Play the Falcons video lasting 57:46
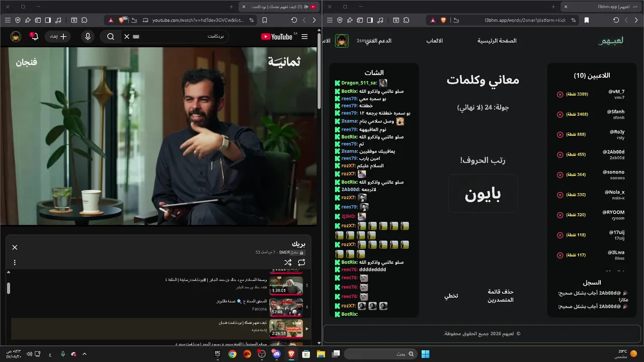Image resolution: width=644 pixels, height=362 pixels. [286, 306]
